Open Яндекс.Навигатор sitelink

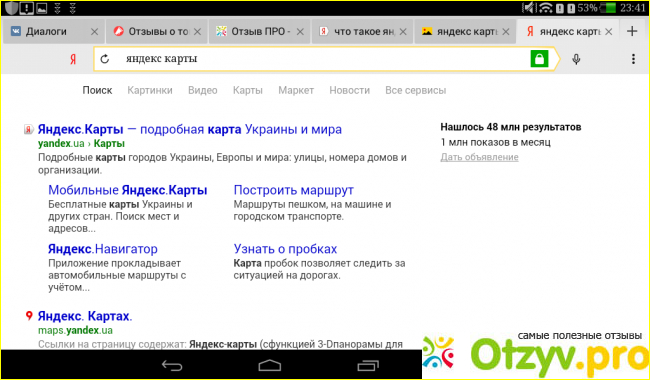coord(103,249)
